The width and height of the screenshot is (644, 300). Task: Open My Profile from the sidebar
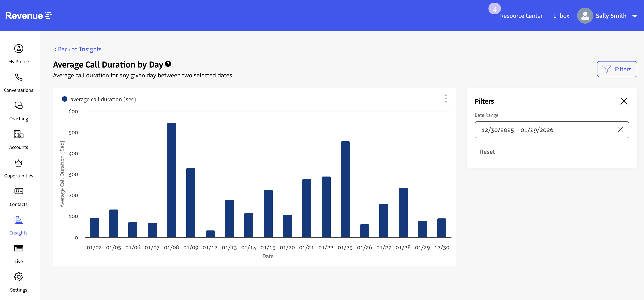point(18,53)
